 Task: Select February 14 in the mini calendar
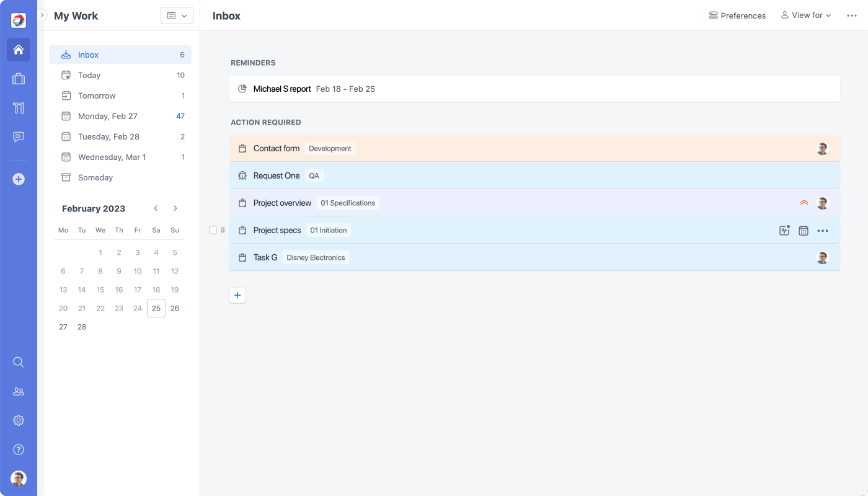82,290
